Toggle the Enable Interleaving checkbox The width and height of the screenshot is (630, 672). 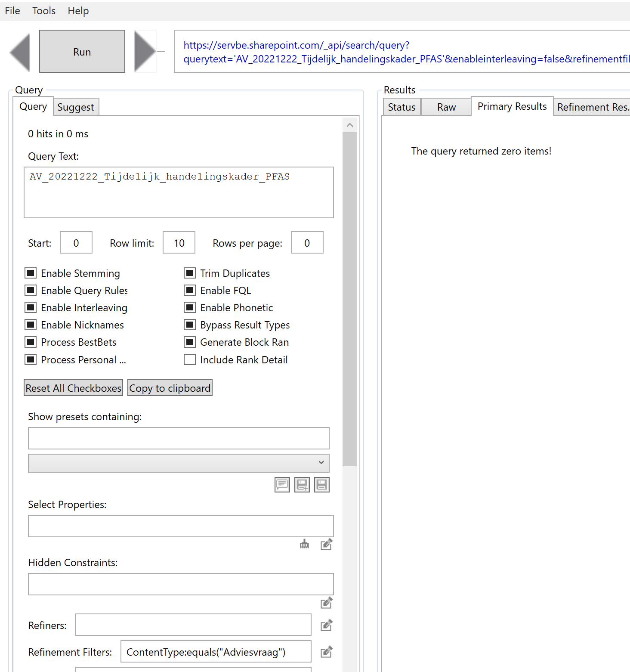(x=31, y=307)
